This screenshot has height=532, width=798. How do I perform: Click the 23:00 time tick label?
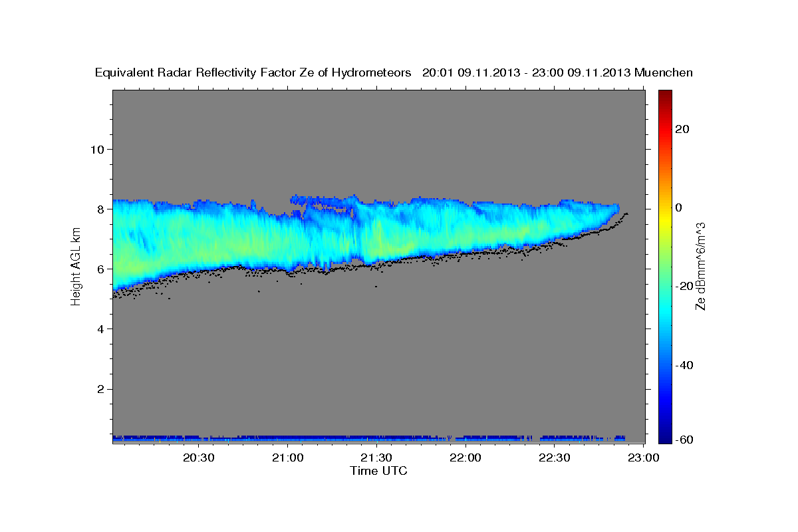pos(643,458)
